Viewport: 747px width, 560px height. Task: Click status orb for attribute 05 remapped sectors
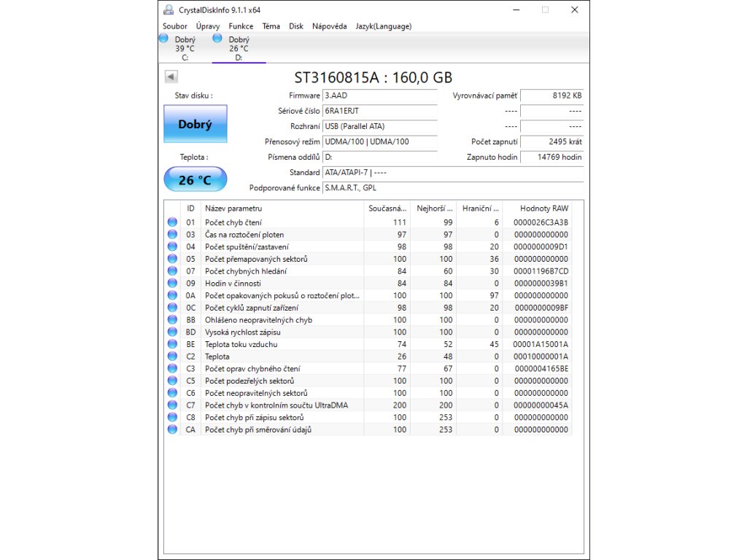pyautogui.click(x=172, y=259)
